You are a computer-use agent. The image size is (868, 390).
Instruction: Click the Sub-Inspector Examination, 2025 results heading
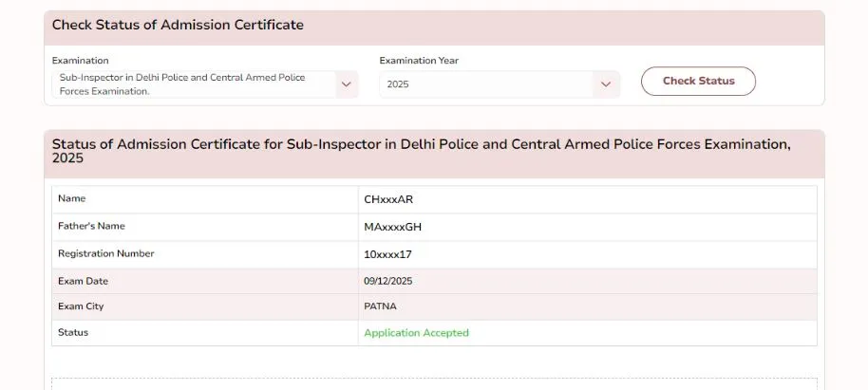point(421,151)
